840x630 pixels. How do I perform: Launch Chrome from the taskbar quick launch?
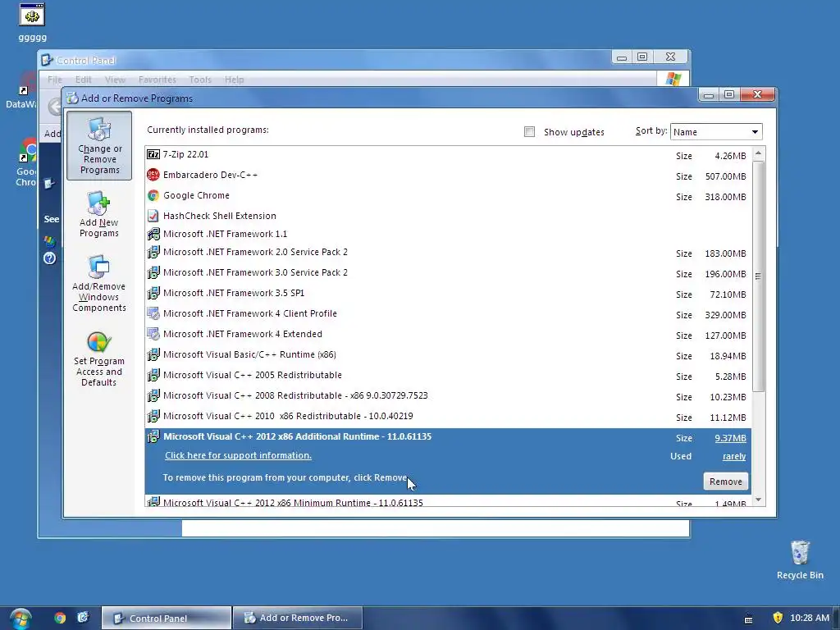pyautogui.click(x=60, y=618)
